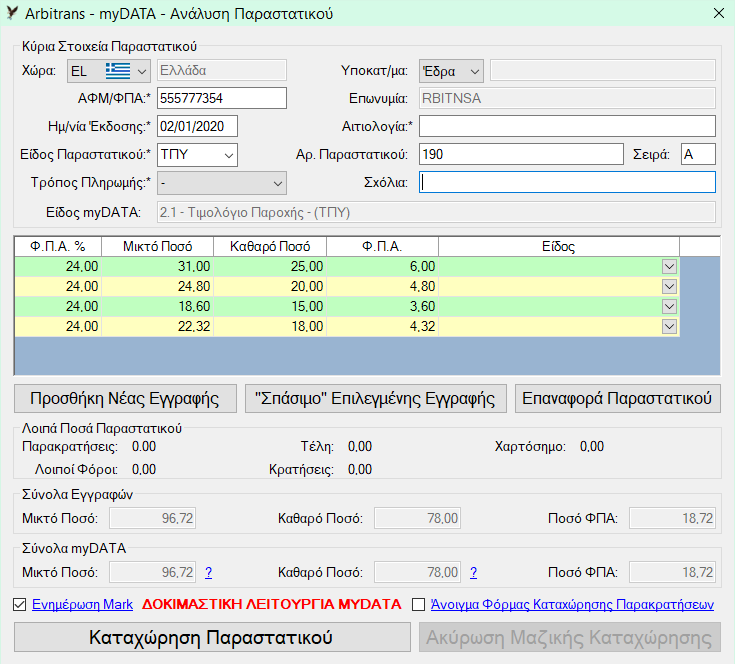
Task: Open the Ενημέρωση Mark link
Action: tap(82, 604)
